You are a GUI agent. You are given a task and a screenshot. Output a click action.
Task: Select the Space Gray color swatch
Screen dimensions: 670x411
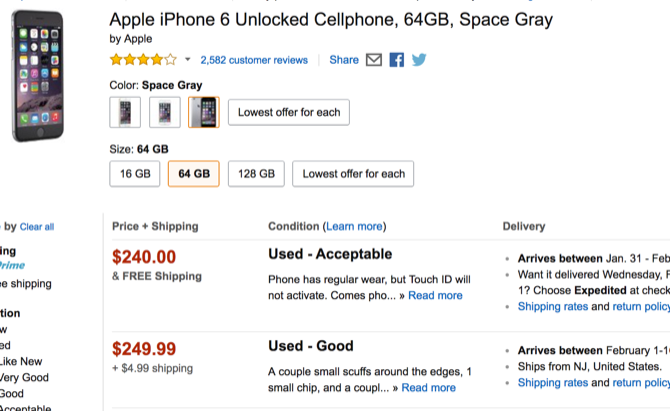[x=204, y=112]
